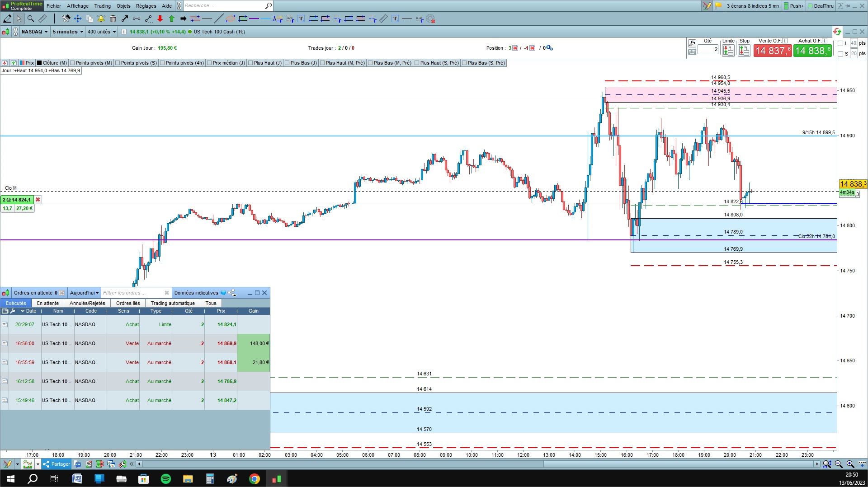
Task: Click the yellow flag icon in title bar
Action: click(718, 6)
